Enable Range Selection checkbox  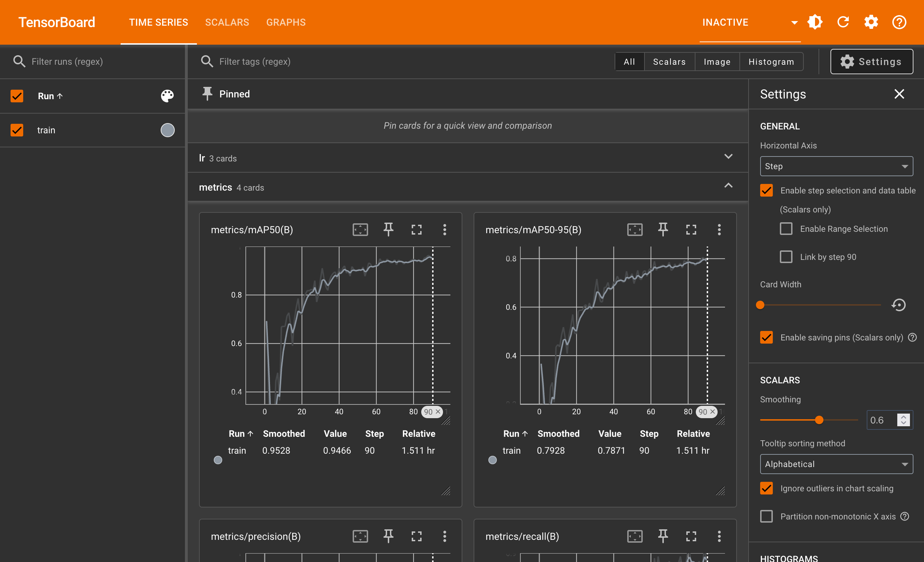pyautogui.click(x=786, y=229)
